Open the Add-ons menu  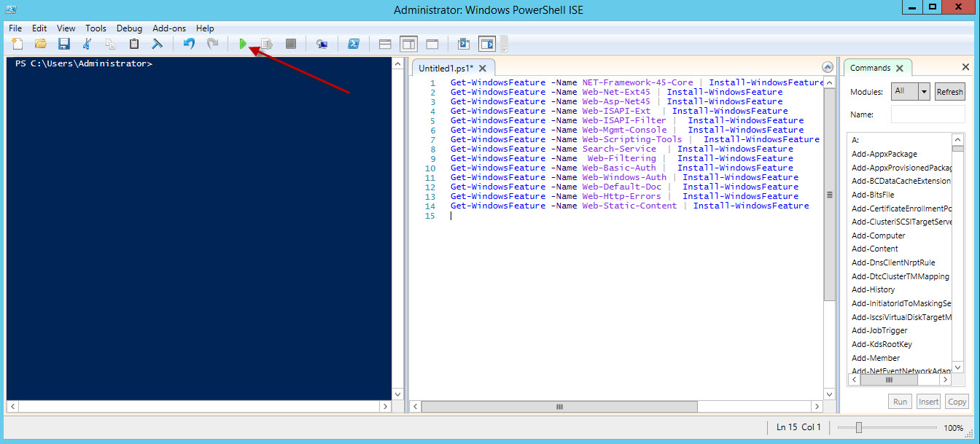tap(169, 28)
